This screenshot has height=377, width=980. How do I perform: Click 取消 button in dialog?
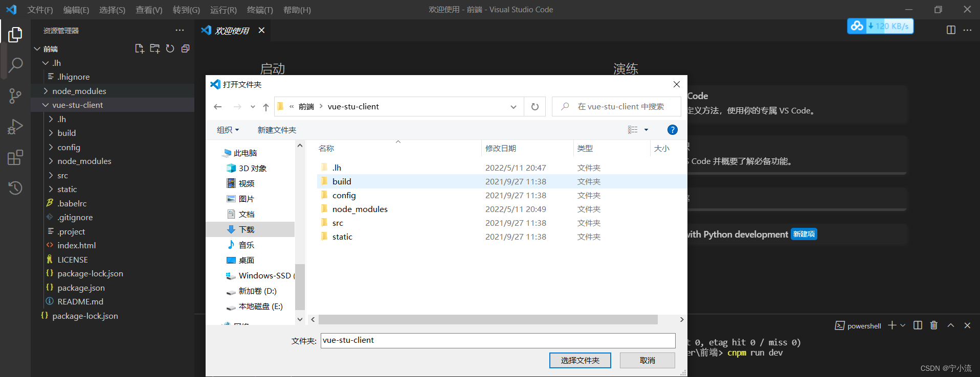pos(648,360)
